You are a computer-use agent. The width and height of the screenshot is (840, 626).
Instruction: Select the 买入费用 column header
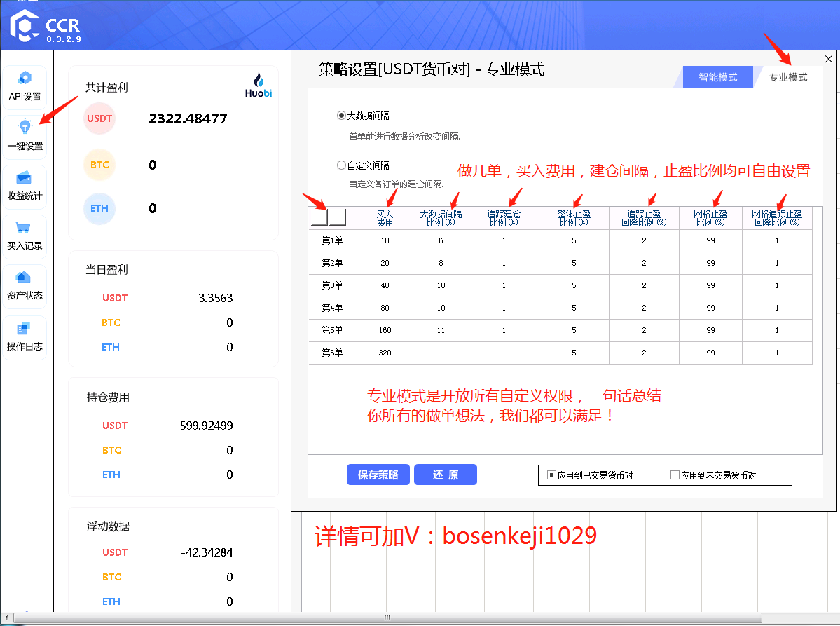point(385,218)
